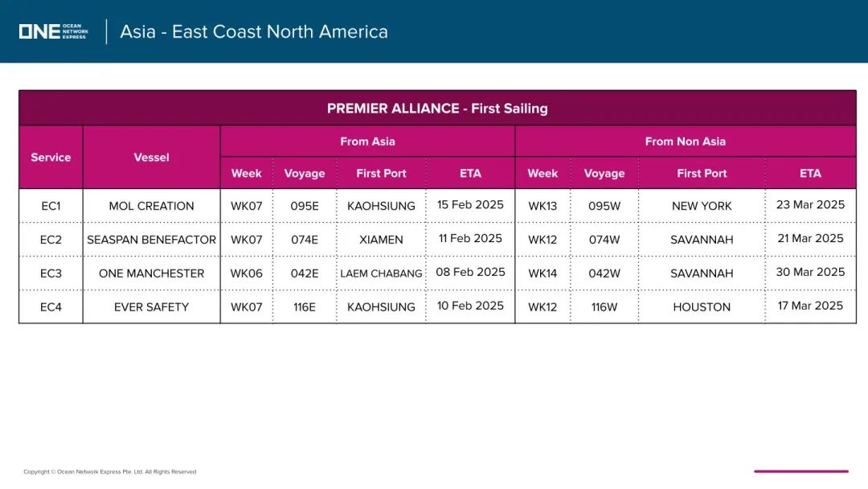Select the NEW YORK first port cell

(x=702, y=206)
